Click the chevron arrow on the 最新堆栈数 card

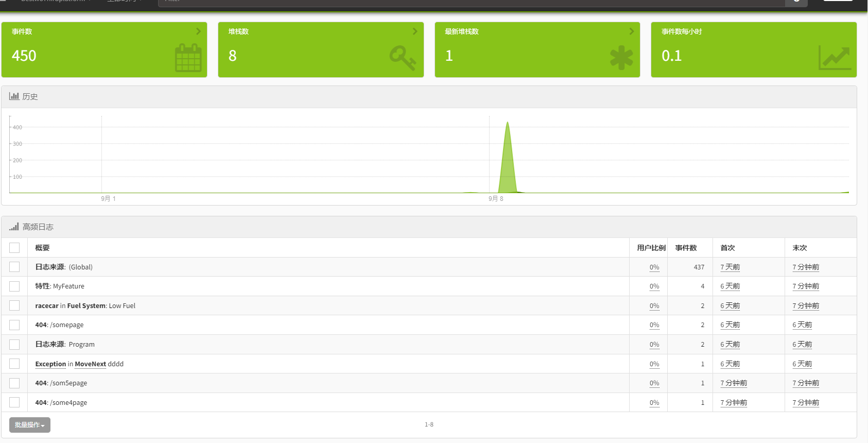632,31
